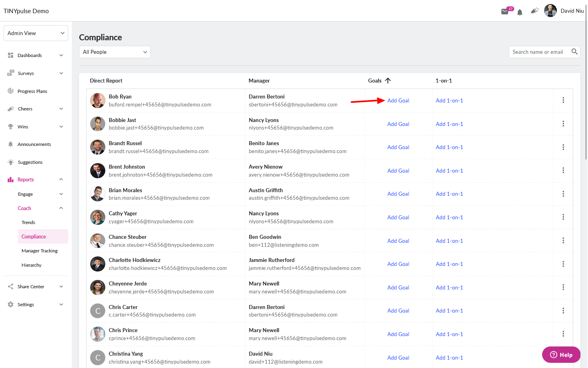Add a goal for Cathy Yager
588x368 pixels.
pos(398,217)
